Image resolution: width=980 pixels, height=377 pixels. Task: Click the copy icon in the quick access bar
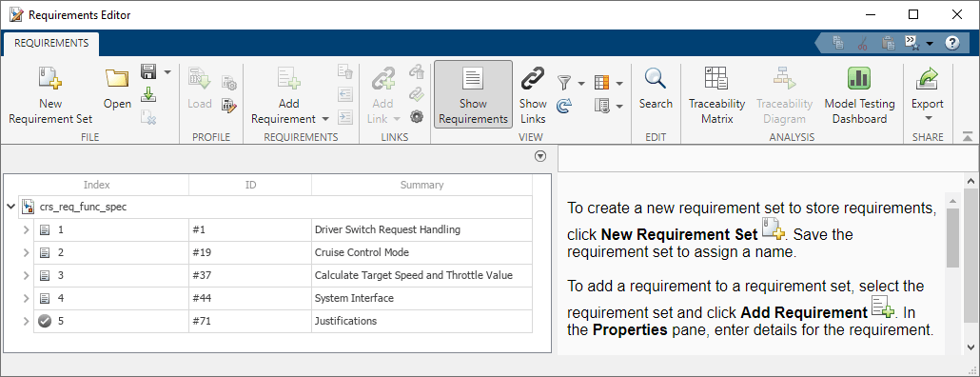838,43
